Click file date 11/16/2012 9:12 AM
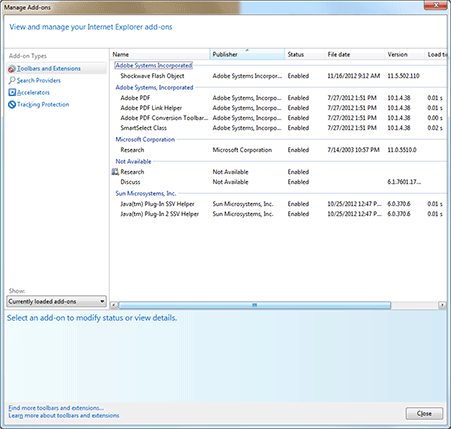Viewport: 451px width, 429px height. coord(354,76)
